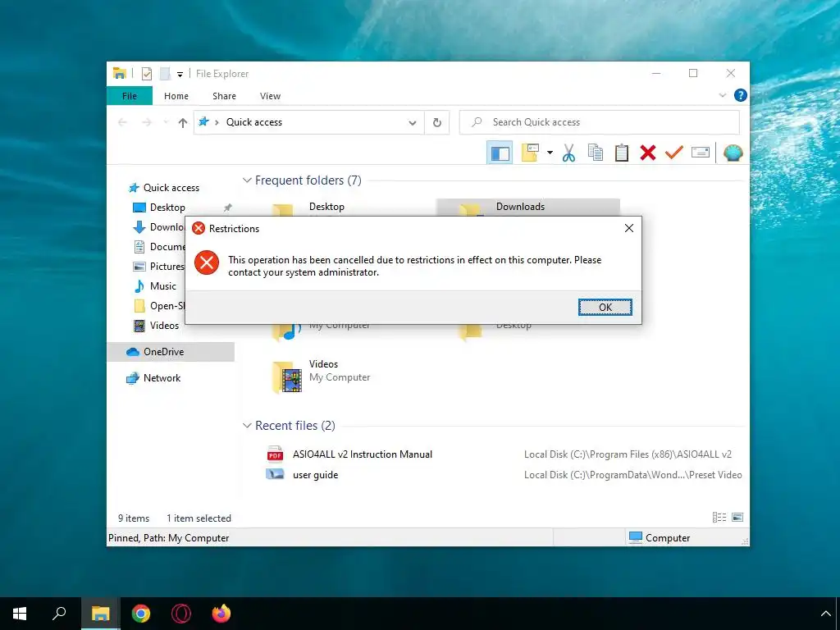This screenshot has height=630, width=840.
Task: Open the File ribbon tab
Action: 130,96
